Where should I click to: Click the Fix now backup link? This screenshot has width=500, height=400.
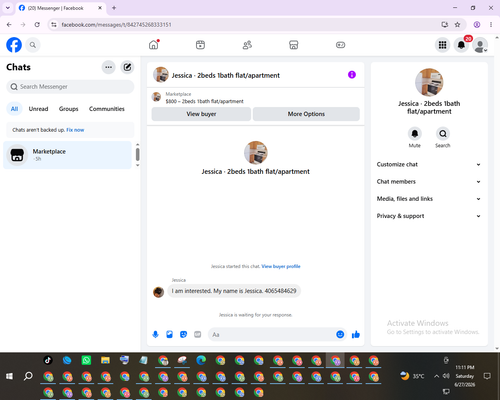pos(75,130)
